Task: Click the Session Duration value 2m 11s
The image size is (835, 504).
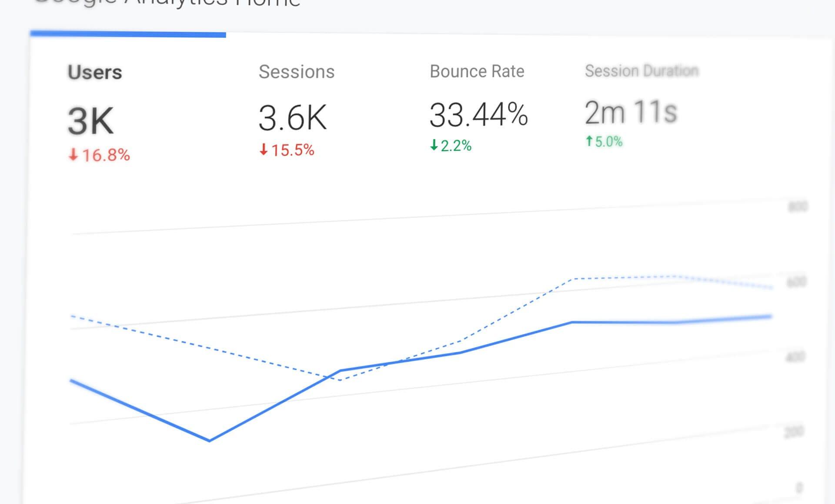Action: tap(631, 111)
